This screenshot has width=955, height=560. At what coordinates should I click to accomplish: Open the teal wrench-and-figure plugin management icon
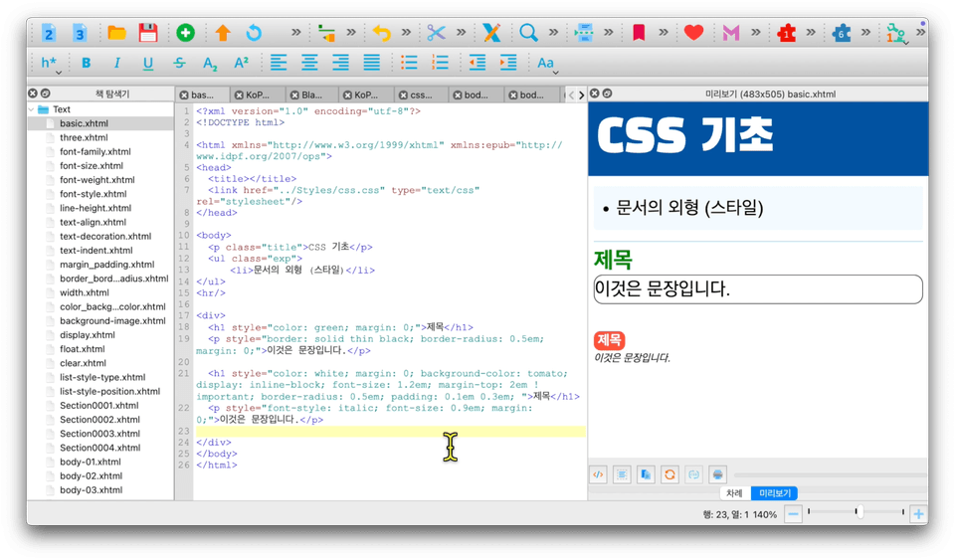896,33
